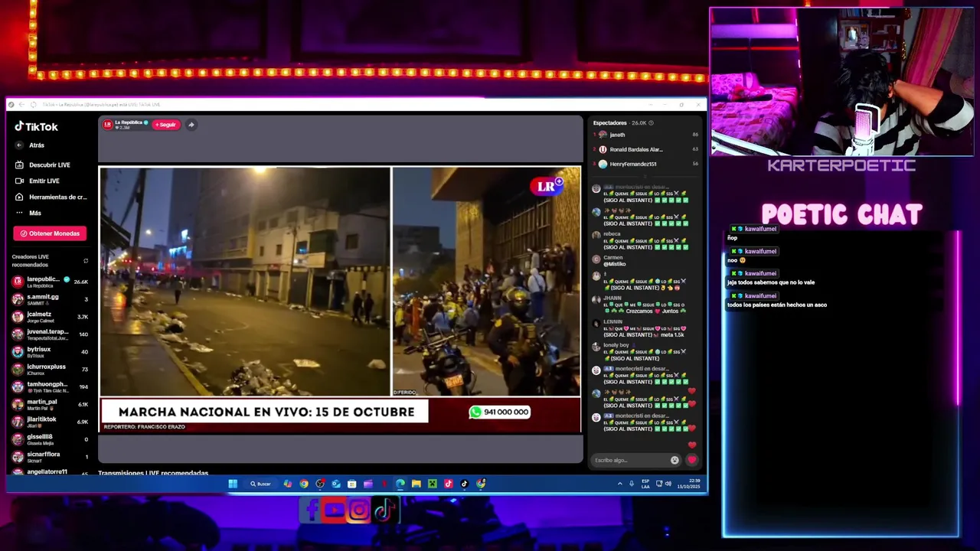Image resolution: width=980 pixels, height=551 pixels.
Task: Open ichurroxpluss creator row
Action: (x=50, y=369)
